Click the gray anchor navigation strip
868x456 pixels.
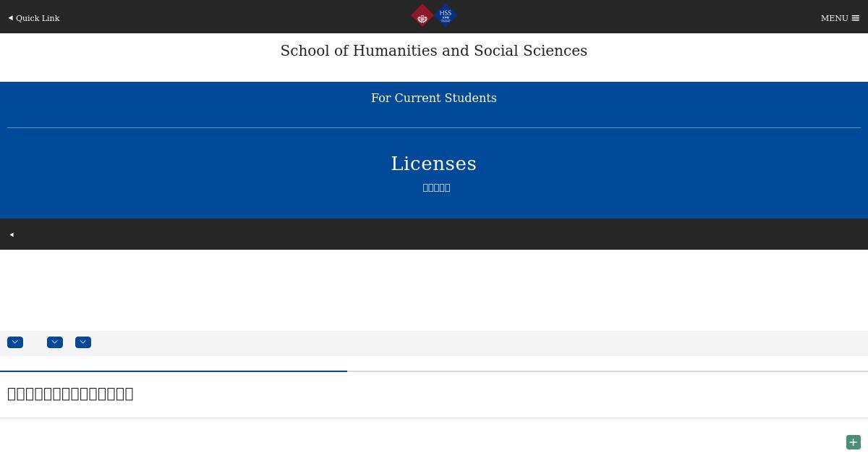434,343
